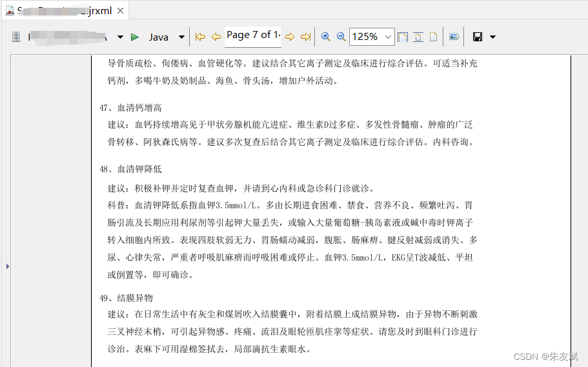
Task: Open the data adapter dropdown arrow
Action: [x=120, y=37]
